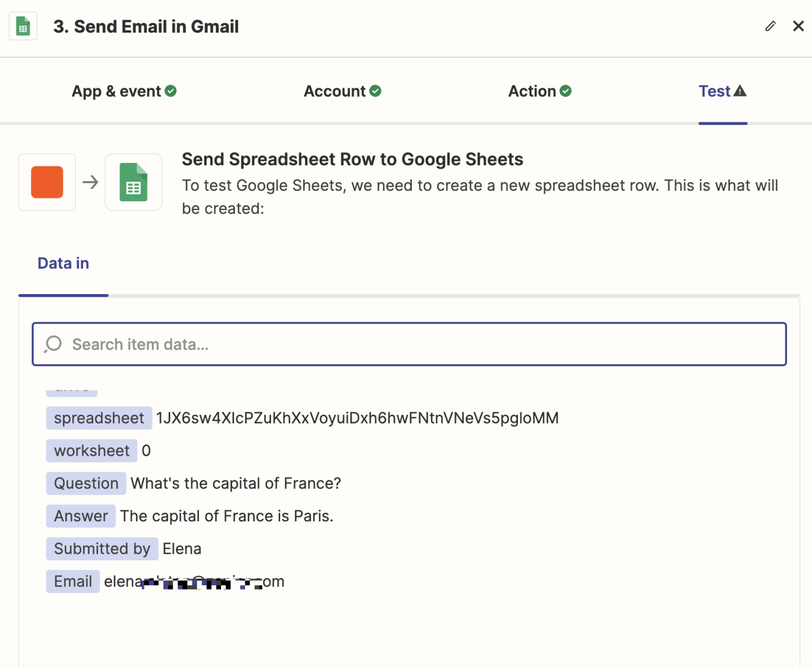Switch to the Account tab
Screen dimensions: 812x667
pyautogui.click(x=342, y=91)
